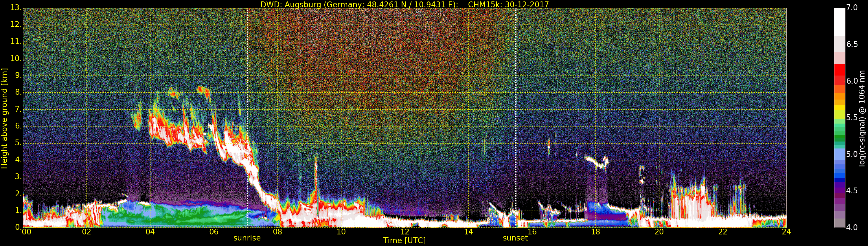Click time axis tick label '02'

click(x=87, y=232)
